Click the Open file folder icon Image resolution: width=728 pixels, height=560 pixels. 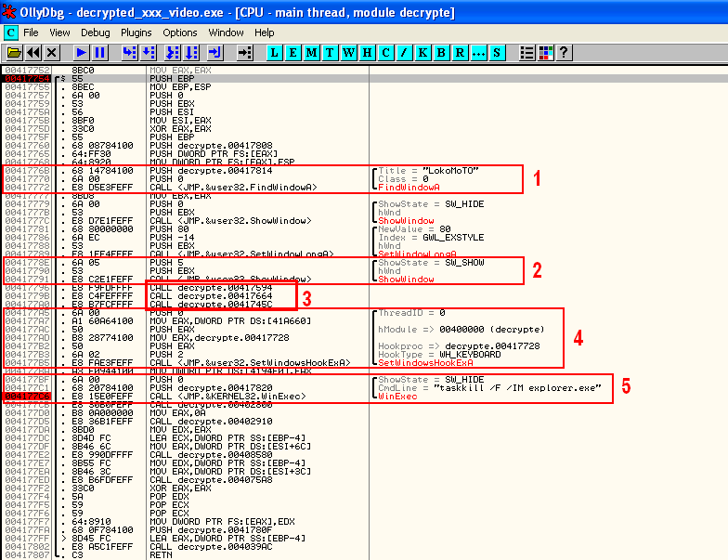12,52
